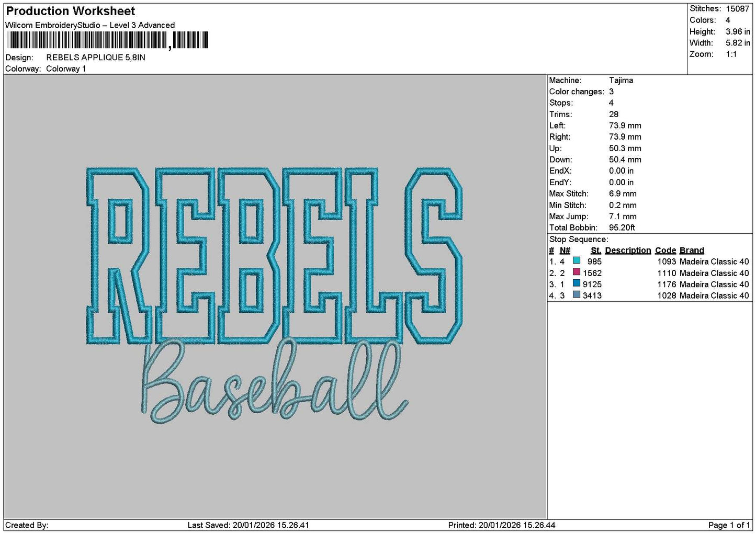Click the Up value 50.3 mm
Screen dimensions: 756x534
point(625,149)
